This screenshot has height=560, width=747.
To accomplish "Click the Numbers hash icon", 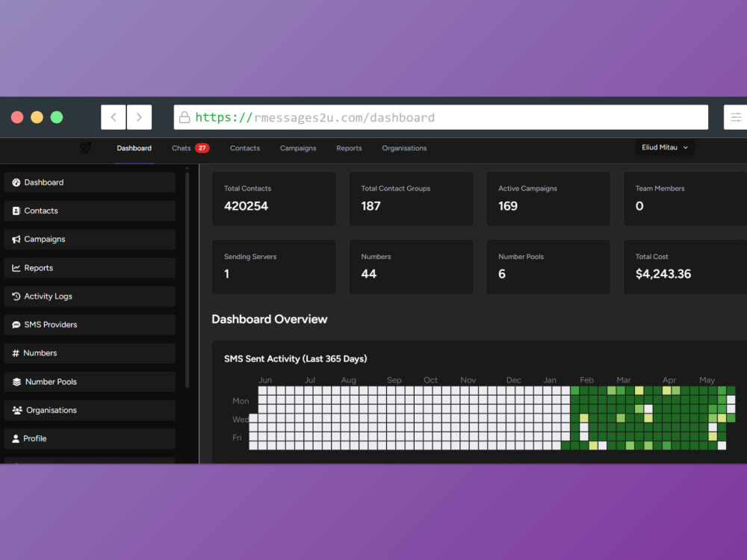I will pyautogui.click(x=16, y=353).
